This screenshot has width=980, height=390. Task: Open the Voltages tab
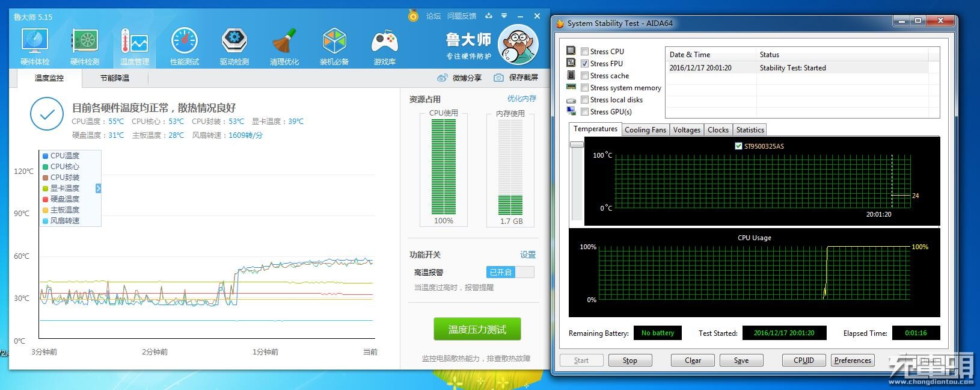(x=687, y=130)
